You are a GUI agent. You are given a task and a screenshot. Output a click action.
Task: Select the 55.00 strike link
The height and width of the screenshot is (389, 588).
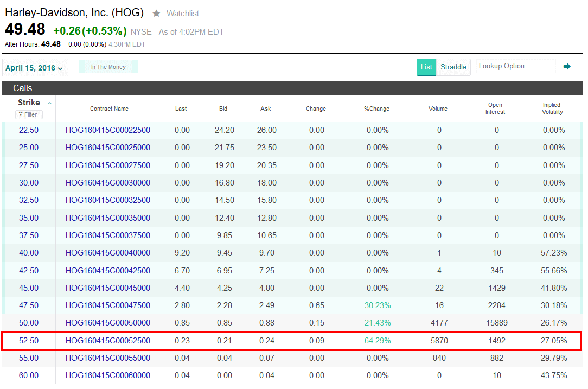[29, 358]
